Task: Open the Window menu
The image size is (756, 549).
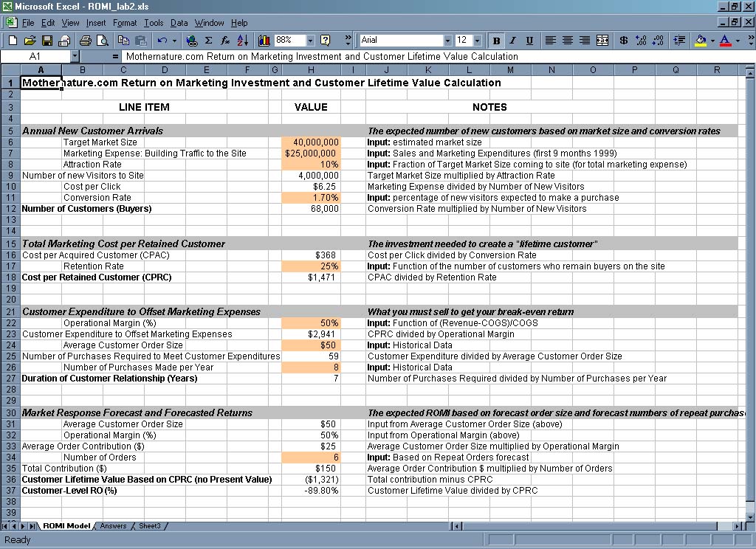Action: click(209, 23)
